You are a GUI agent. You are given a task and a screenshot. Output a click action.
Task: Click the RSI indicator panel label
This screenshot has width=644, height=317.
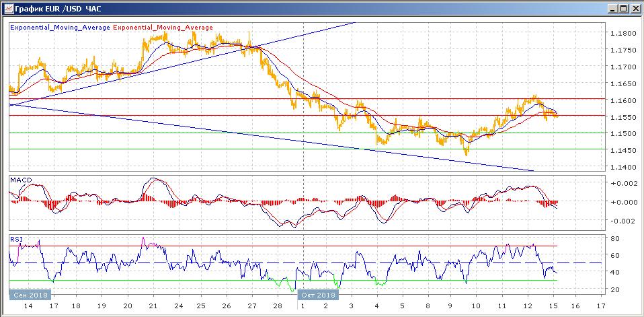tap(15, 238)
